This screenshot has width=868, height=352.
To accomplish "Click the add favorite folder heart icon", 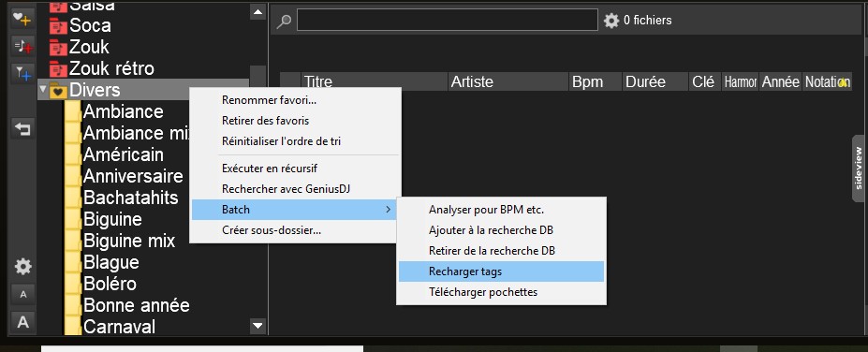I will pyautogui.click(x=22, y=20).
